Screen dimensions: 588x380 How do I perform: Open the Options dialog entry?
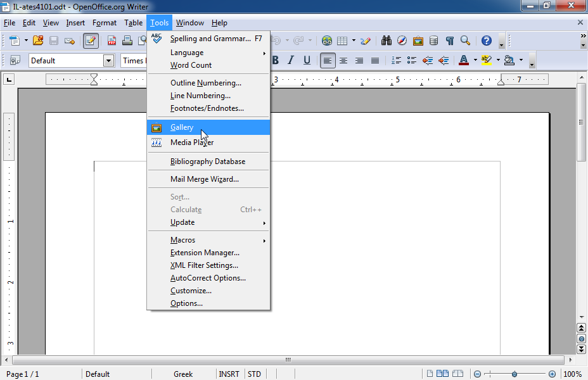(x=208, y=303)
